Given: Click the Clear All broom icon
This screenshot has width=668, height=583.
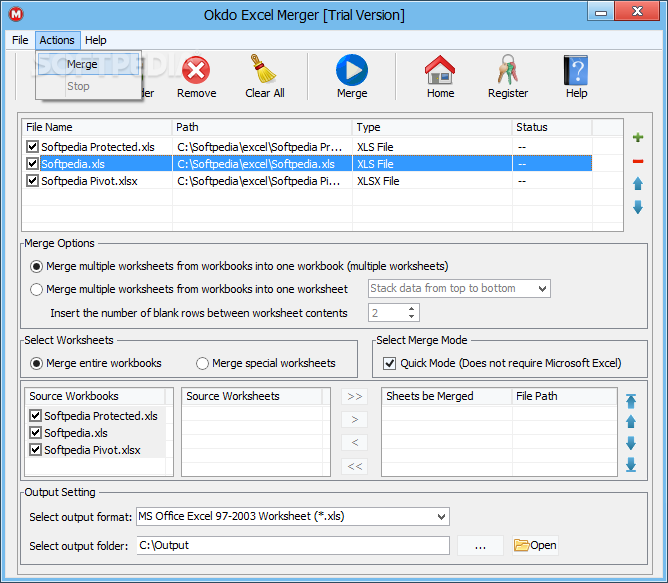Looking at the screenshot, I should [x=264, y=69].
